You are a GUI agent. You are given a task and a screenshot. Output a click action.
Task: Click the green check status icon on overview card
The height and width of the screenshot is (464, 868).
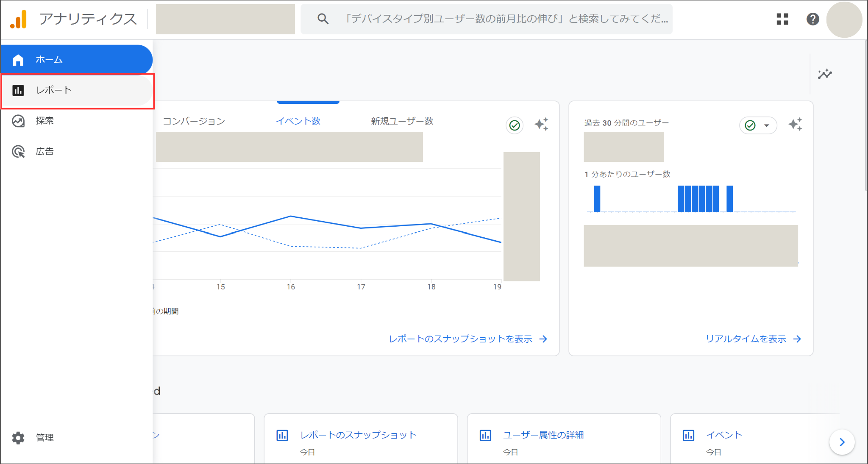tap(515, 125)
